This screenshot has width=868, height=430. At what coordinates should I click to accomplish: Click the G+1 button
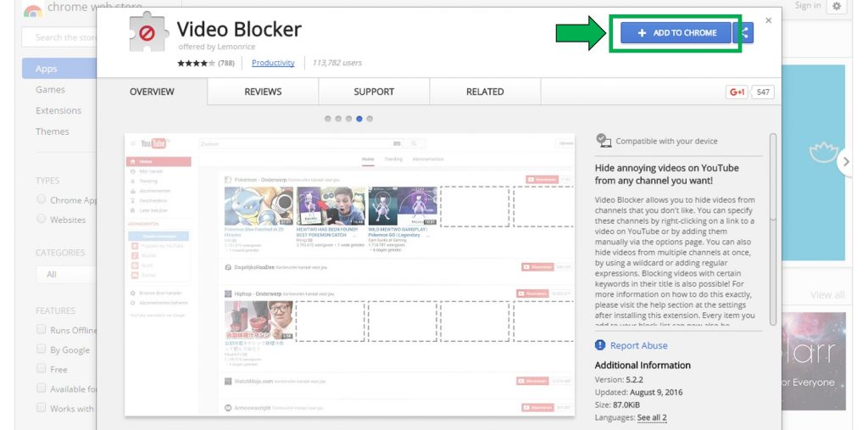coord(737,92)
